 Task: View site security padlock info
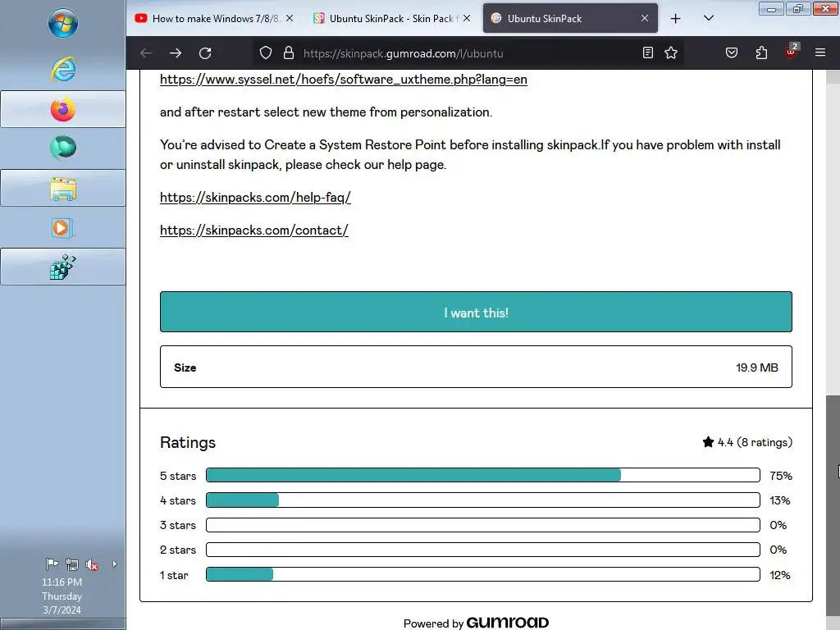click(x=289, y=53)
